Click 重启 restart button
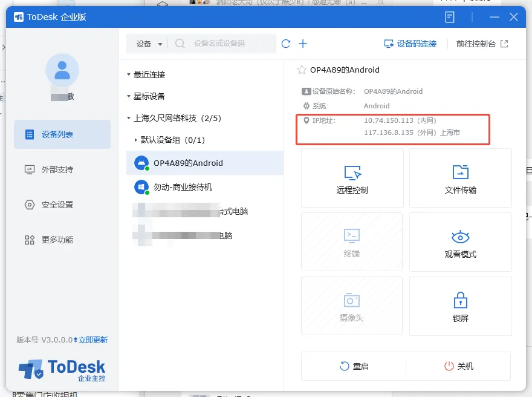The width and height of the screenshot is (532, 397). 354,366
